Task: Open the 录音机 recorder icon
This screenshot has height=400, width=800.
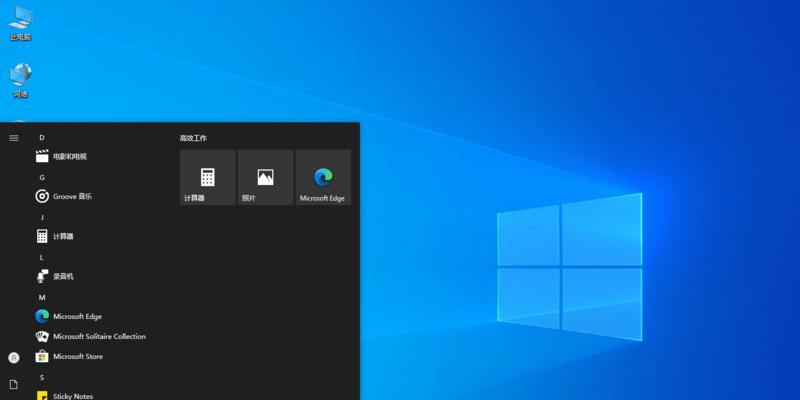Action: coord(42,276)
